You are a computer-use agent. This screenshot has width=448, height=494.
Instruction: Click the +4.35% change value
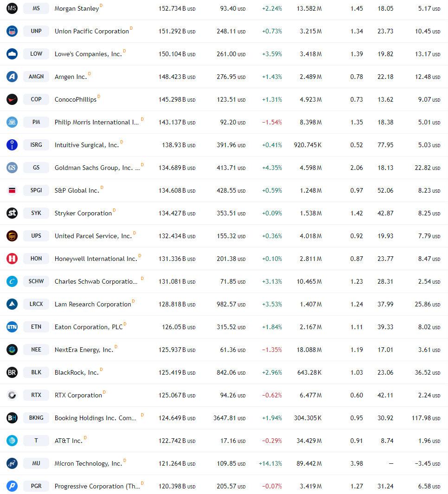click(272, 168)
